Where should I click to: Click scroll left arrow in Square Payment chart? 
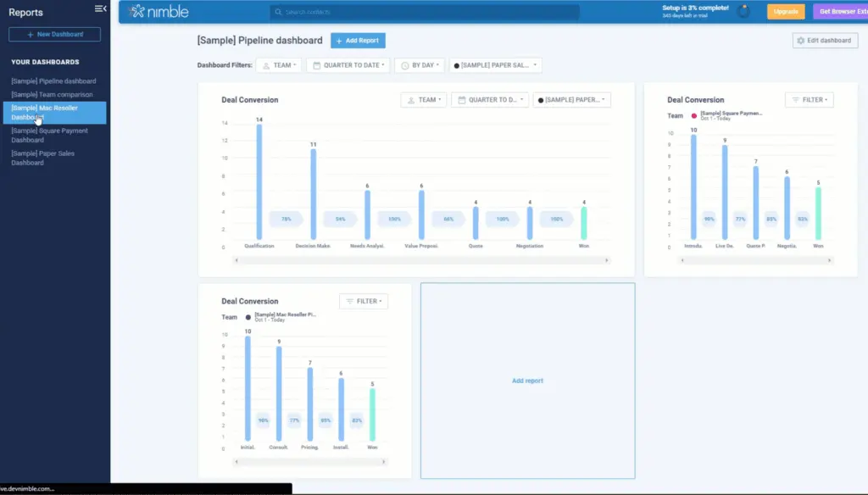point(682,260)
